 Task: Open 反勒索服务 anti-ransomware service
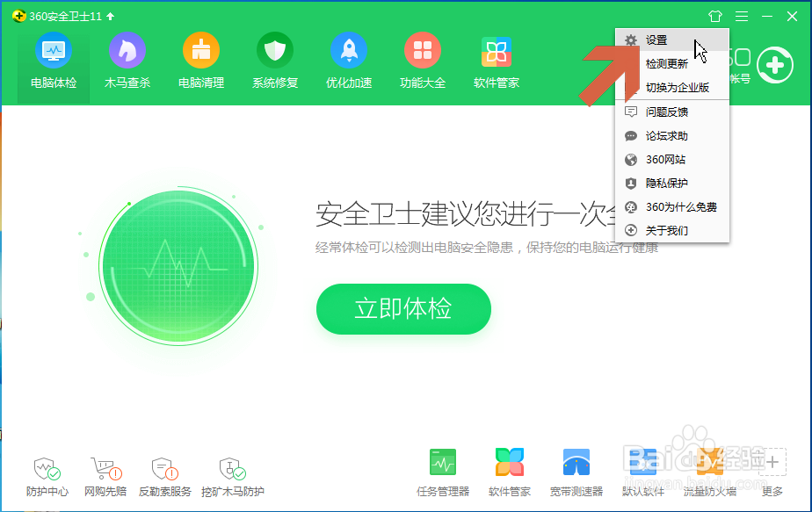(164, 478)
